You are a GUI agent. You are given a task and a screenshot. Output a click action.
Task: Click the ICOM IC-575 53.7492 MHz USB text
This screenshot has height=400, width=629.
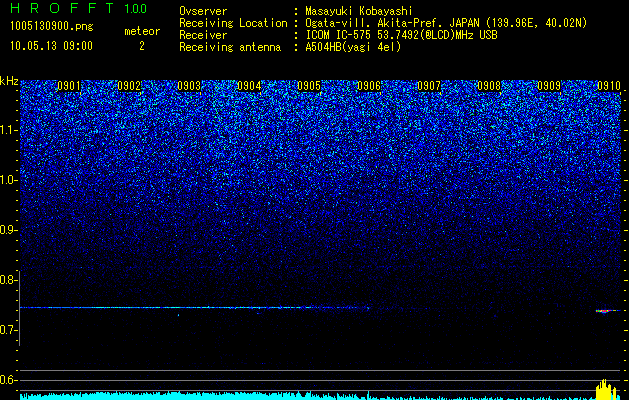[x=401, y=35]
